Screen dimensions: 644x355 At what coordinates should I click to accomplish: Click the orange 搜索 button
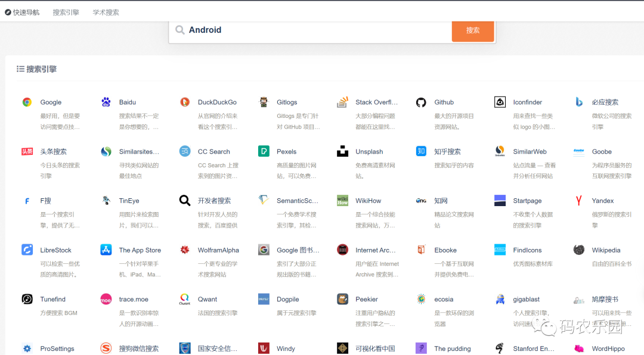(x=473, y=30)
